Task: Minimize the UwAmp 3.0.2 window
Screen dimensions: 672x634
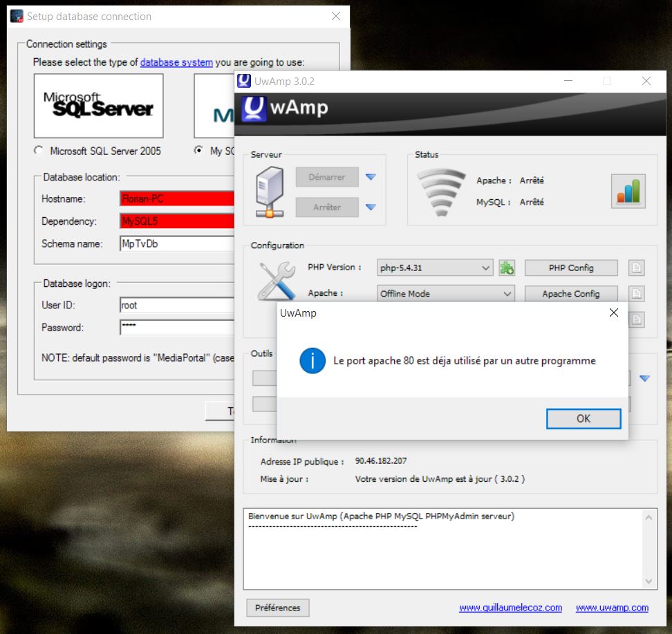Action: pyautogui.click(x=568, y=81)
